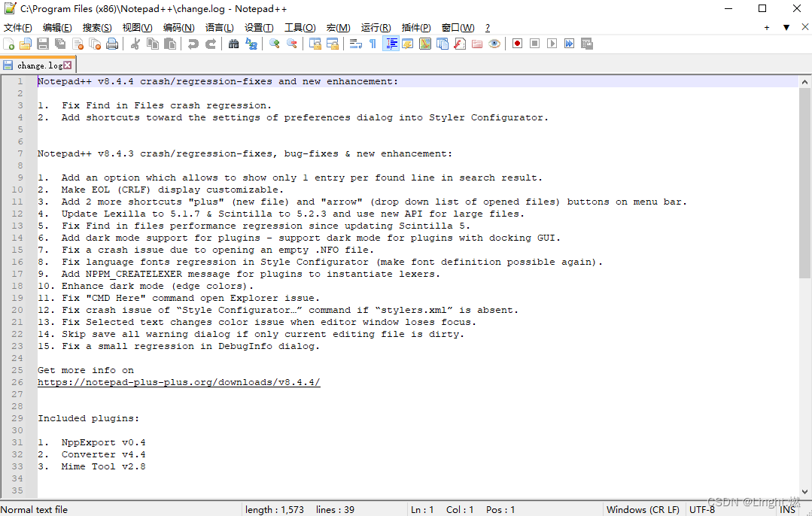
Task: Click the Close file toolbar icon
Action: point(78,44)
